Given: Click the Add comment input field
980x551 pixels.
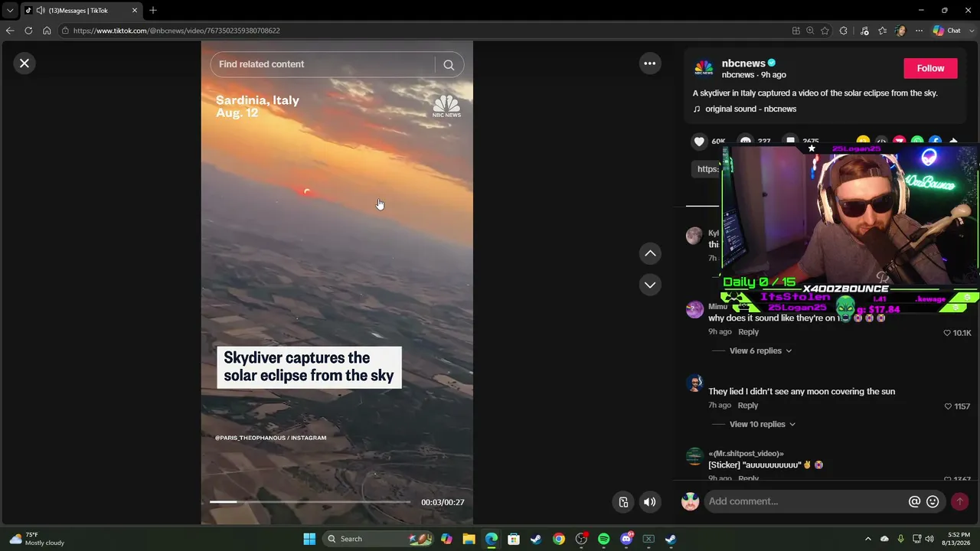Looking at the screenshot, I should pos(804,501).
